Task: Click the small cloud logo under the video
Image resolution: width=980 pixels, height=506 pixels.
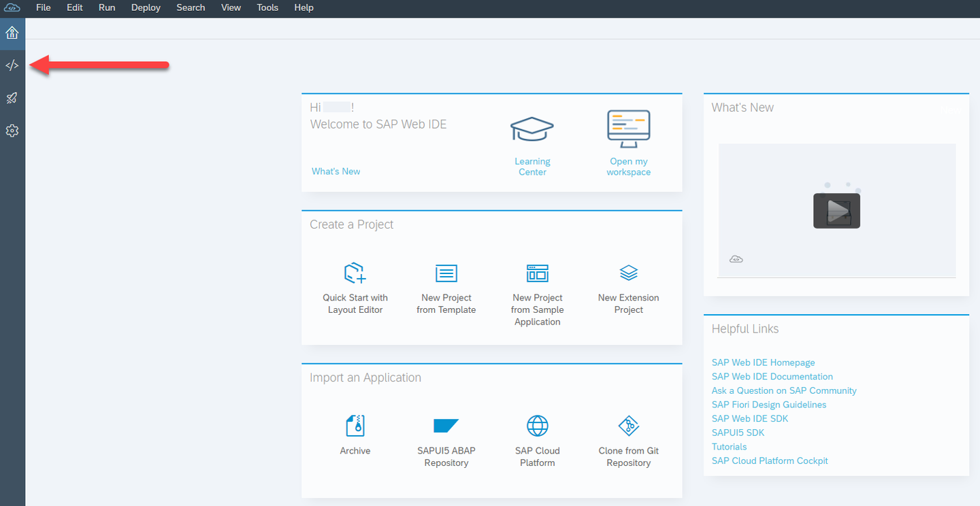Action: pos(736,259)
